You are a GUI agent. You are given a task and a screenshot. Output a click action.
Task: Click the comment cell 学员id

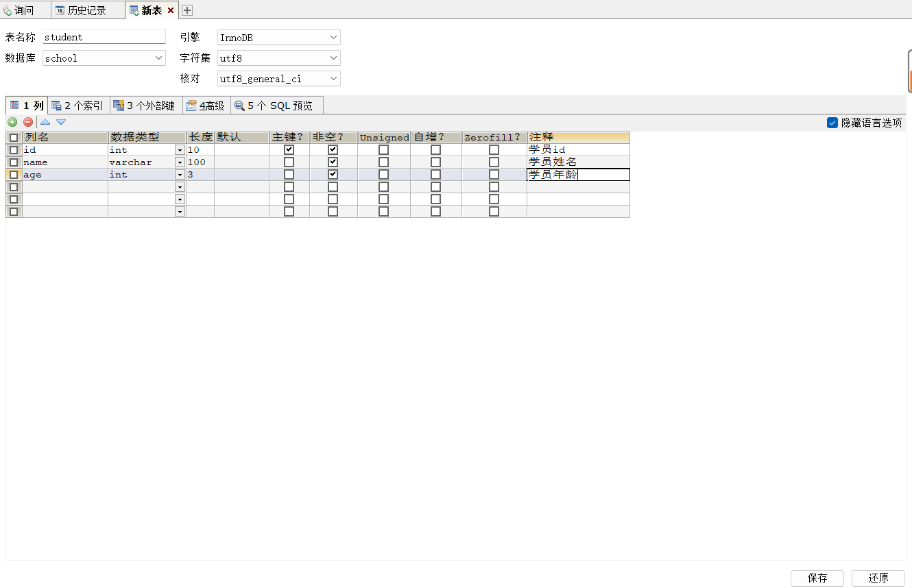578,149
